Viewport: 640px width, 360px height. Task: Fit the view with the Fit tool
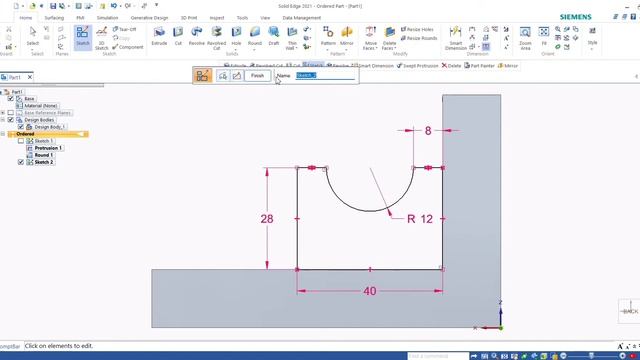[x=544, y=36]
